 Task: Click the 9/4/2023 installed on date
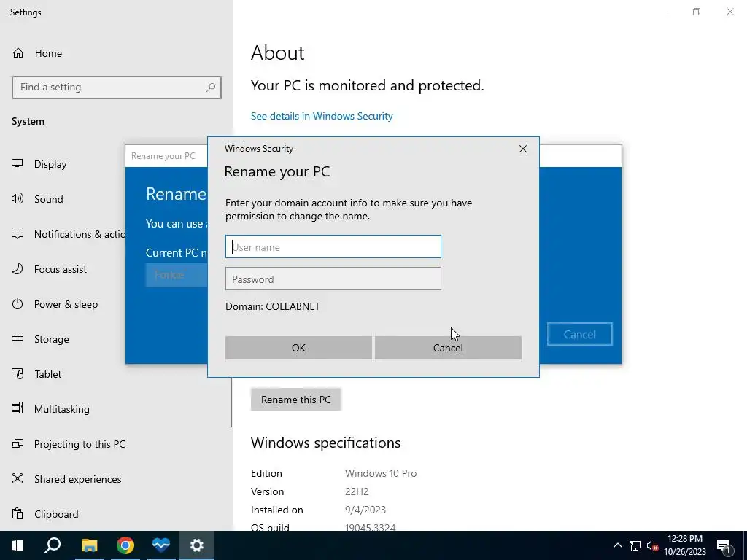click(x=365, y=510)
